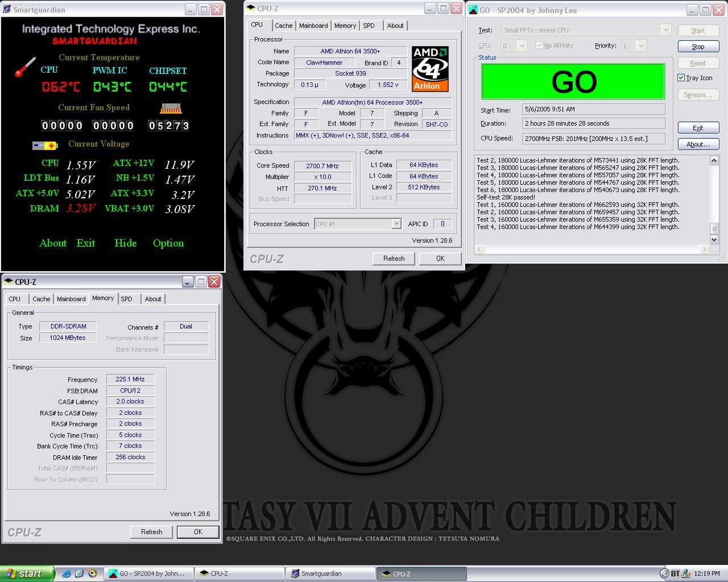Open SPD tab in CPU-Z Timings window
The width and height of the screenshot is (728, 582).
126,299
